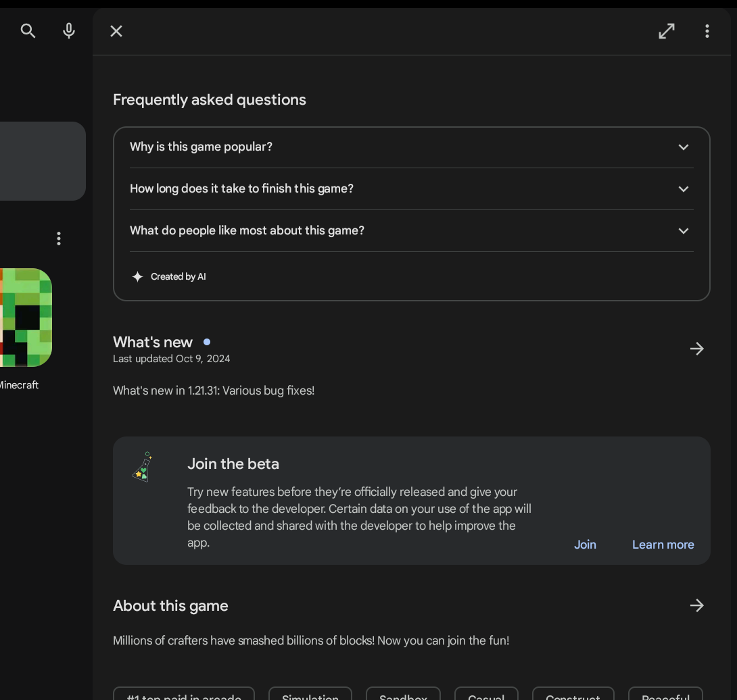737x700 pixels.
Task: Open What's new details arrow
Action: tap(696, 349)
